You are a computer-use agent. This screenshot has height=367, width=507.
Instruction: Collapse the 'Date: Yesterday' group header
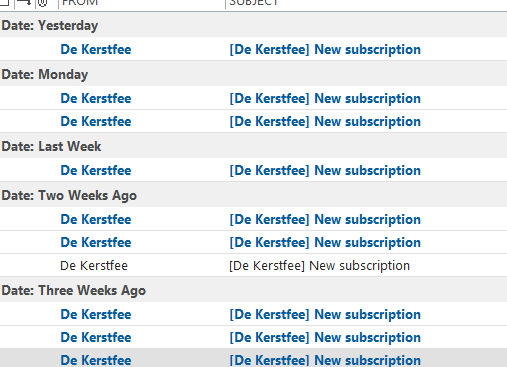(x=253, y=25)
